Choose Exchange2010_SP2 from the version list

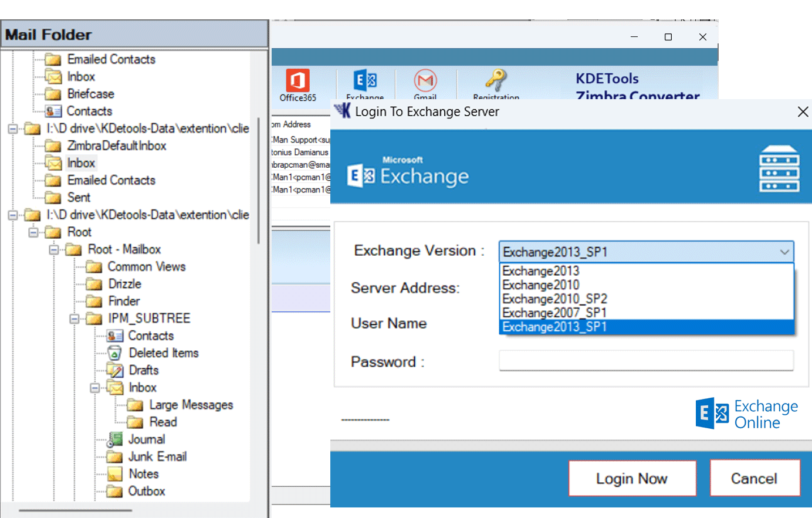click(x=554, y=299)
